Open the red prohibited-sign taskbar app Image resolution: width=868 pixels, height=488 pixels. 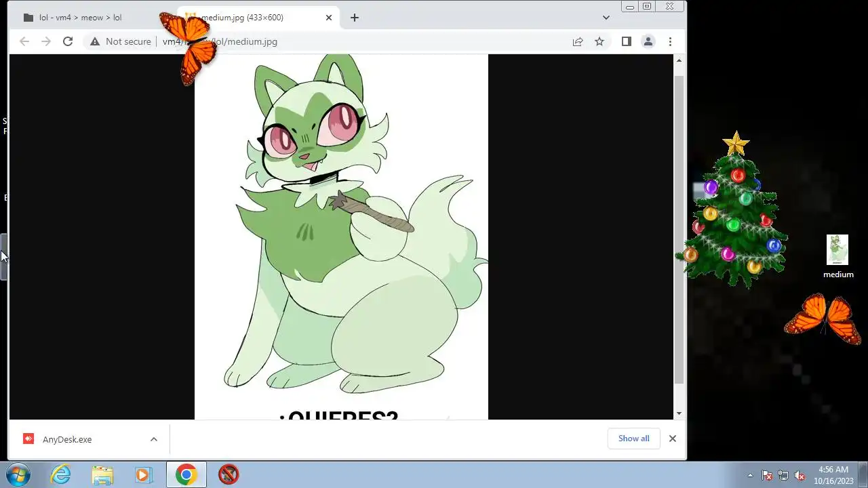229,474
